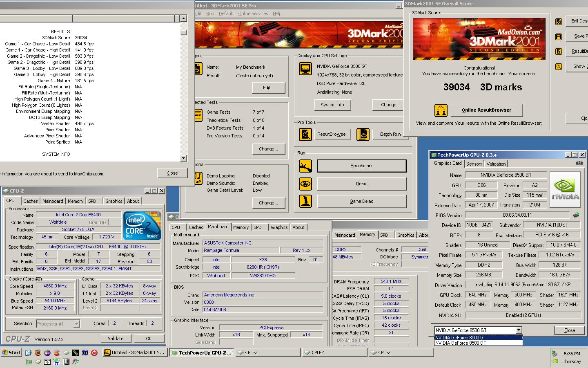Click the Game Demo button in 3DMark
The height and width of the screenshot is (368, 588).
click(361, 201)
